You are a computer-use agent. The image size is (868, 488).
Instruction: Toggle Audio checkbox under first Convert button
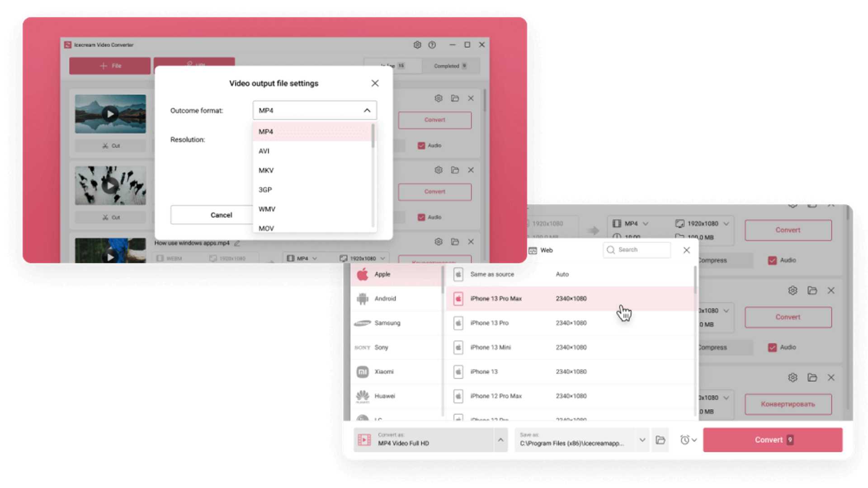click(421, 145)
